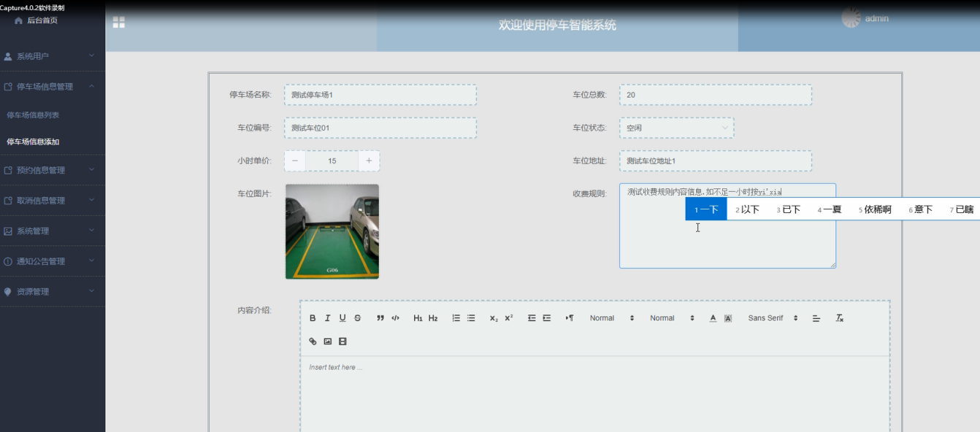The width and height of the screenshot is (980, 432).
Task: Apply superscript formatting
Action: [x=509, y=318]
